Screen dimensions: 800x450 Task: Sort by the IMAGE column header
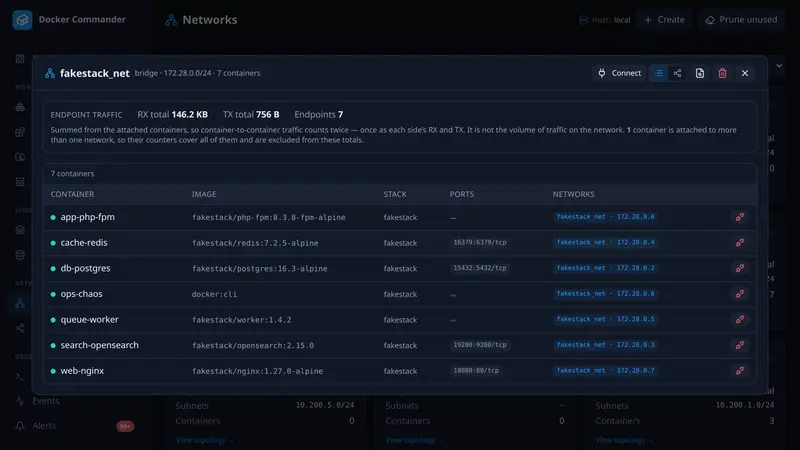coord(204,194)
